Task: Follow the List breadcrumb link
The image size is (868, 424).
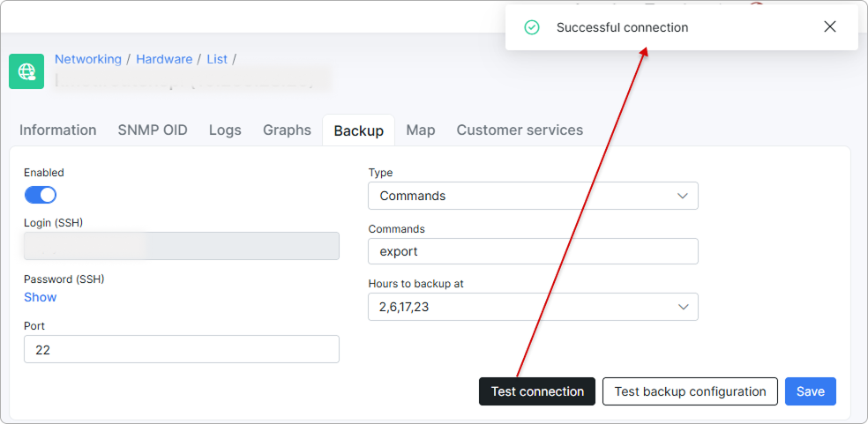Action: coord(217,59)
